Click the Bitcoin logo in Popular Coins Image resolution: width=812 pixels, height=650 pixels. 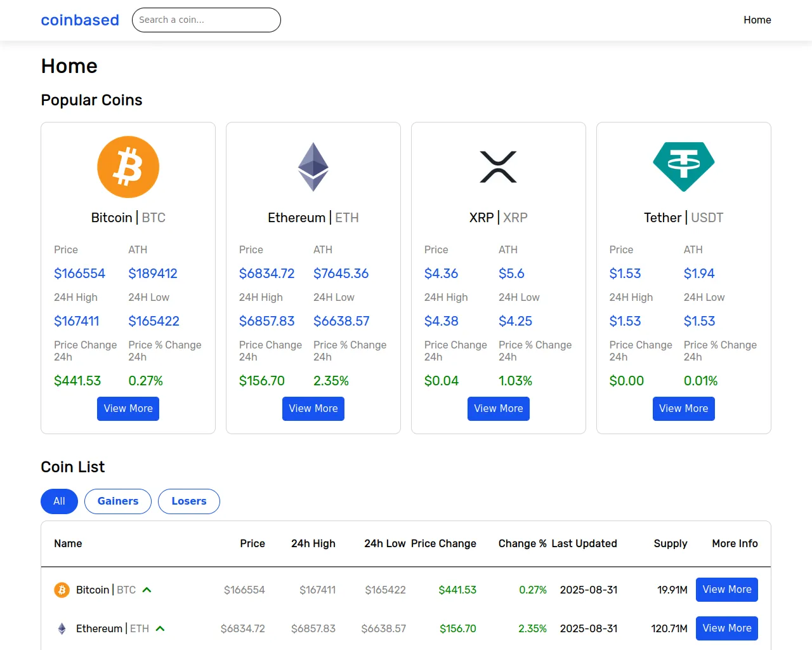point(128,167)
